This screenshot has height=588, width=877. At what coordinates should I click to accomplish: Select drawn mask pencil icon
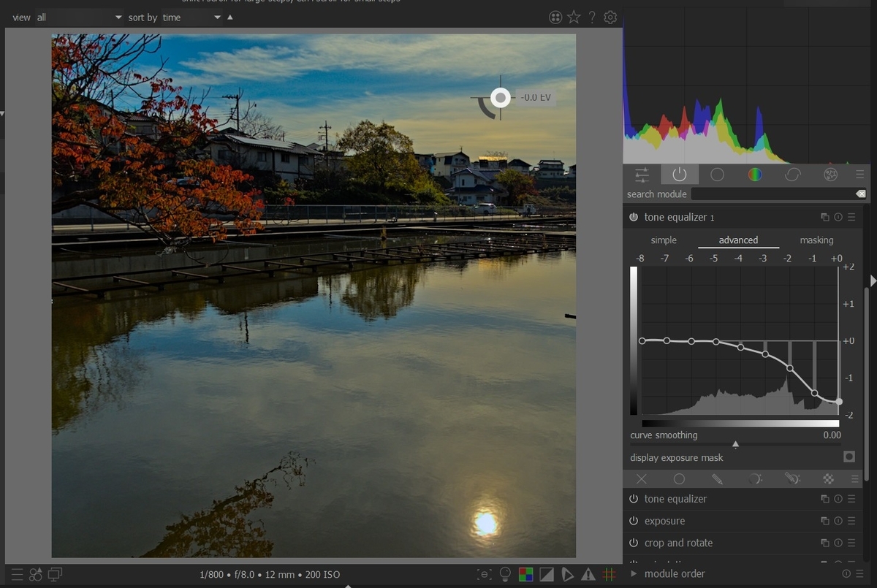point(717,479)
